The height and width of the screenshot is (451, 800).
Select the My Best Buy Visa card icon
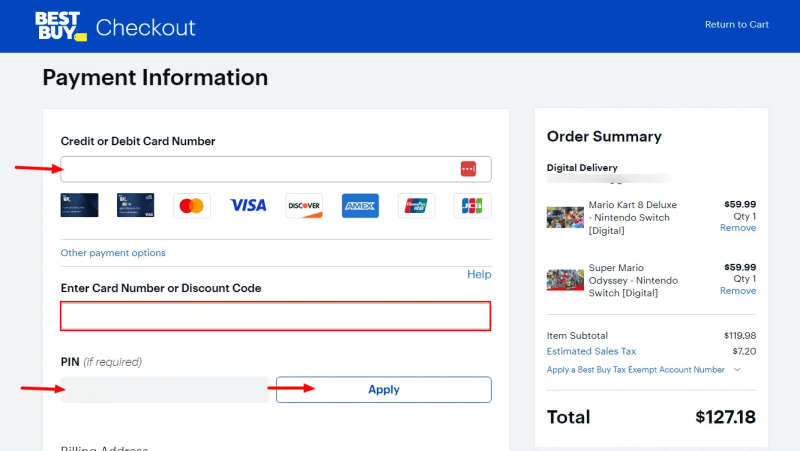pos(135,205)
